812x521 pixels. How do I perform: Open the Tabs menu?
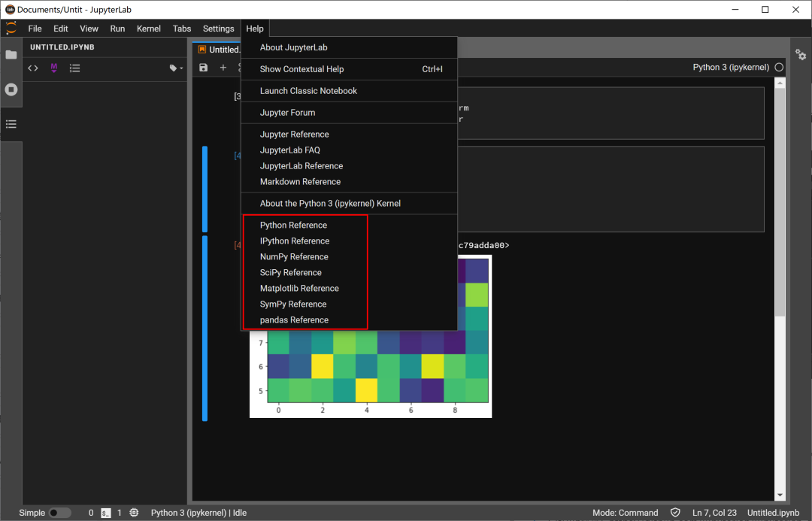tap(182, 29)
